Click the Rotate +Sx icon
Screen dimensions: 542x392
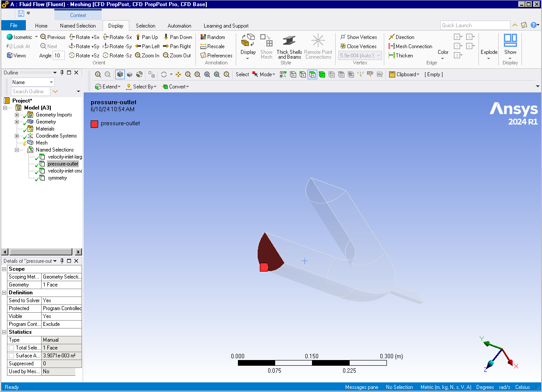[x=72, y=37]
